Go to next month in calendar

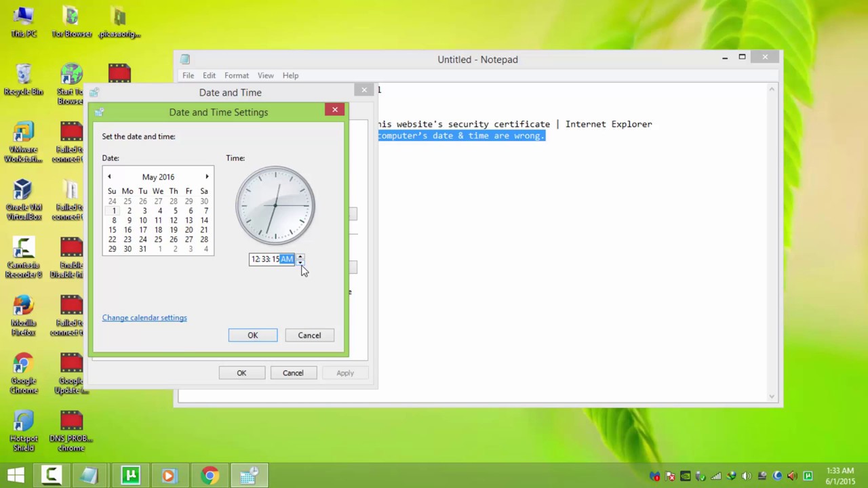pyautogui.click(x=207, y=177)
